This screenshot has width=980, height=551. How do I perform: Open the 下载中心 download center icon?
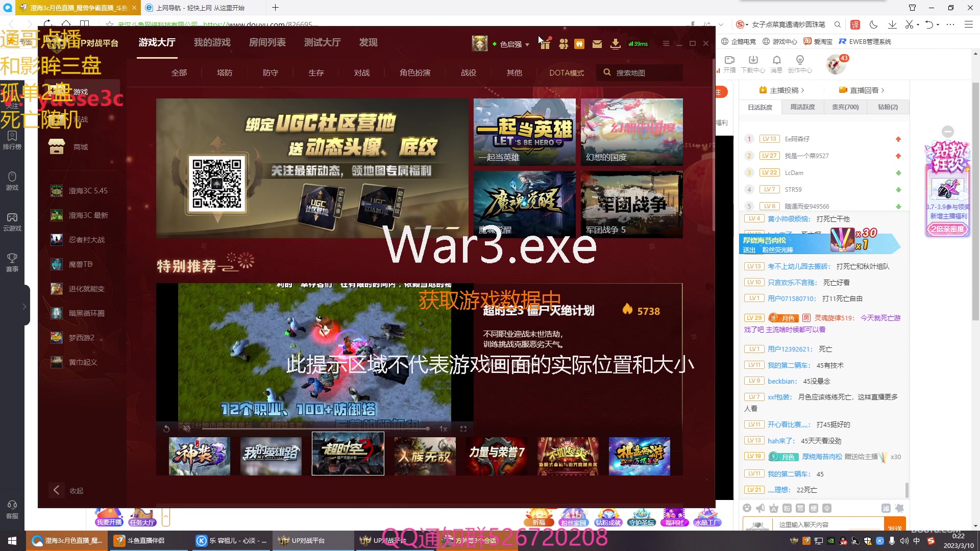[753, 64]
